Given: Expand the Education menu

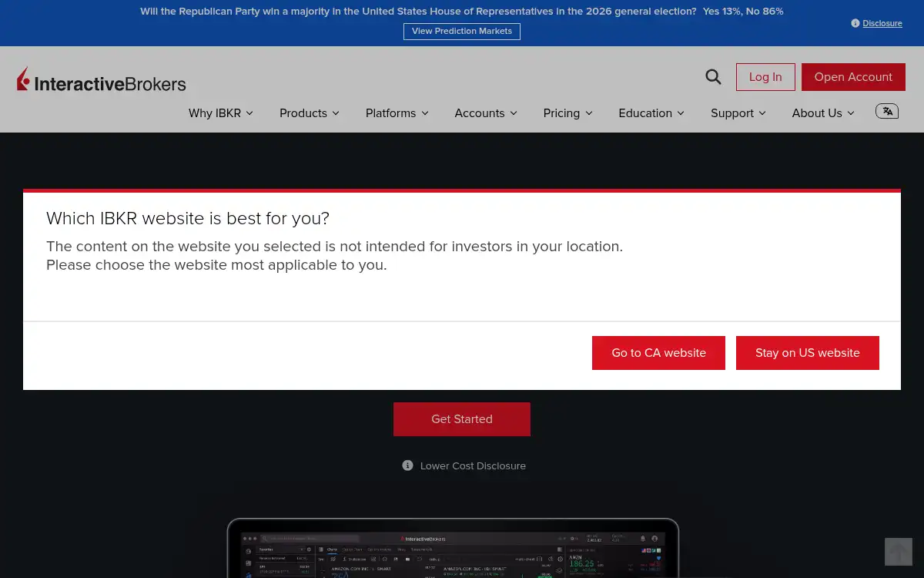Looking at the screenshot, I should point(651,113).
